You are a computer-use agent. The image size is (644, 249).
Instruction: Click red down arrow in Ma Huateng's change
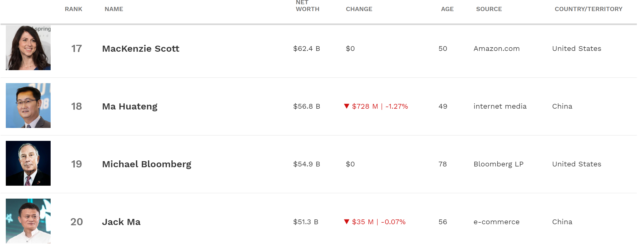(347, 106)
